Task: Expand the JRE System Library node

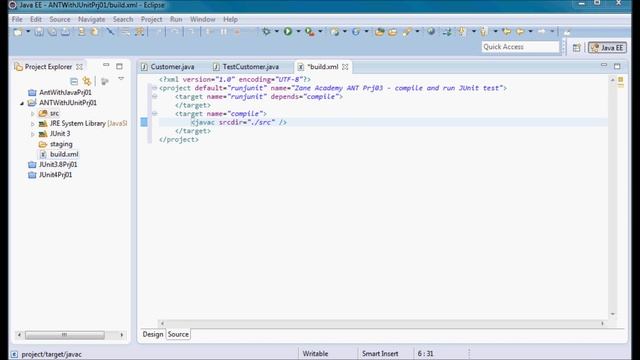Action: [x=33, y=124]
